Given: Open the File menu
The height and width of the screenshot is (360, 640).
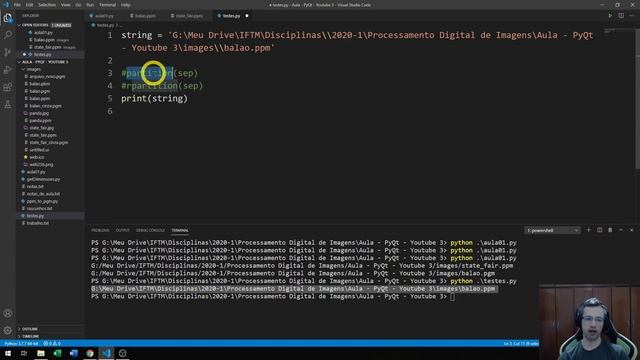Looking at the screenshot, I should 17,5.
